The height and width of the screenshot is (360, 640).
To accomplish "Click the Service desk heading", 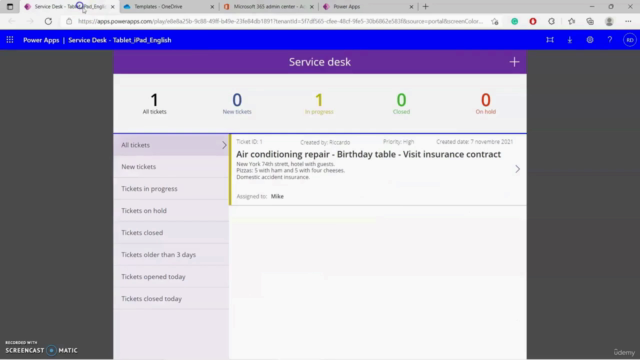I will pyautogui.click(x=320, y=62).
